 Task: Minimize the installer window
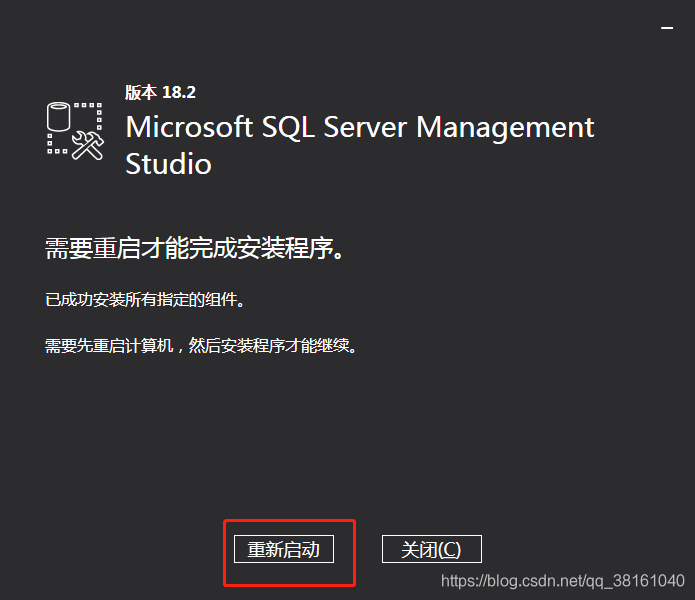(x=667, y=28)
